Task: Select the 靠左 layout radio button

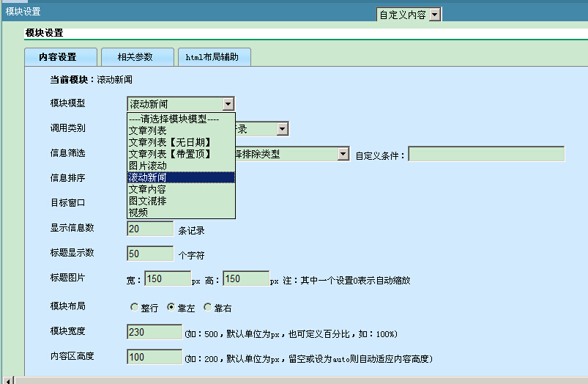Action: 171,308
